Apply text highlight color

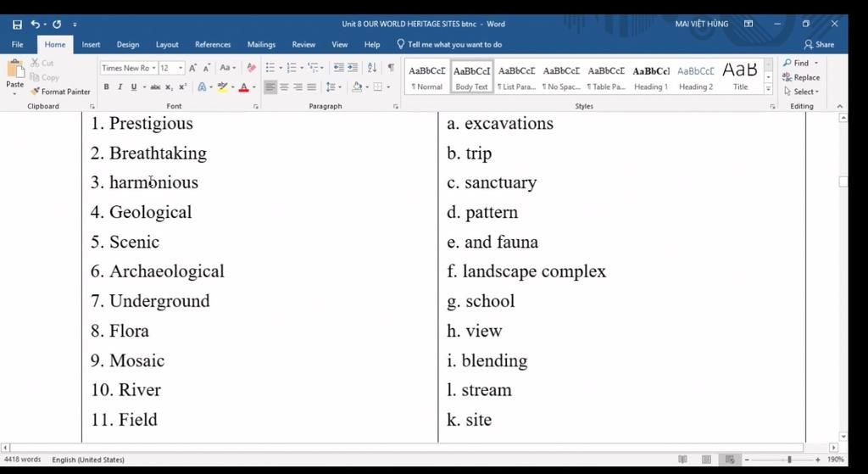pyautogui.click(x=223, y=87)
